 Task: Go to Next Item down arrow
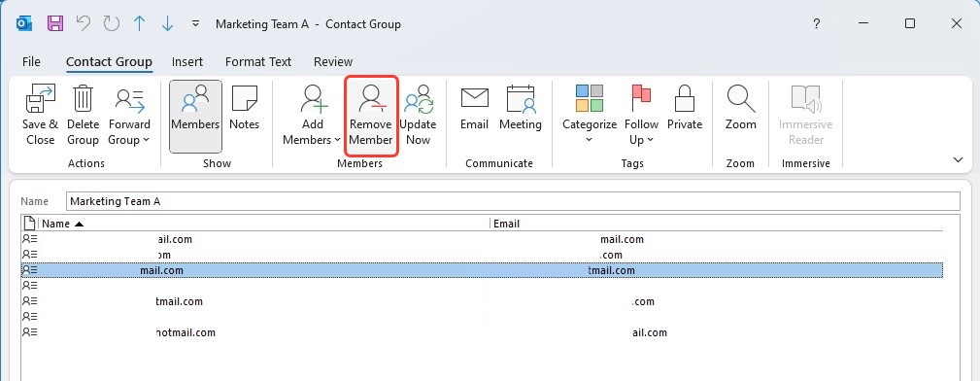[167, 23]
